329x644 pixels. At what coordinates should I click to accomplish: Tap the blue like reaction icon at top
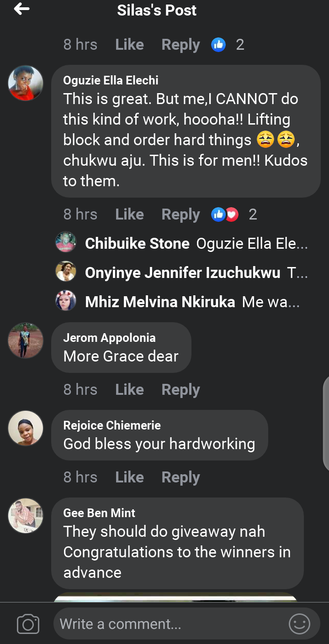point(218,45)
